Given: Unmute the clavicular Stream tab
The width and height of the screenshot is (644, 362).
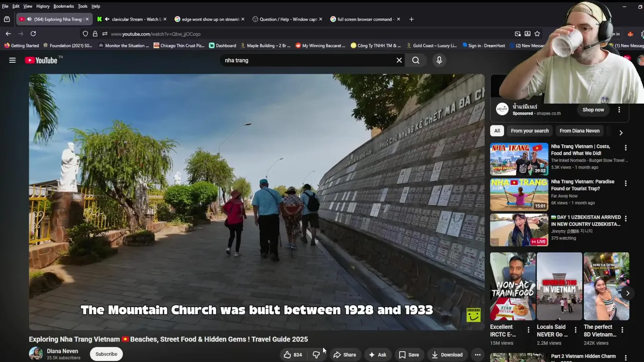Looking at the screenshot, I should [x=107, y=19].
